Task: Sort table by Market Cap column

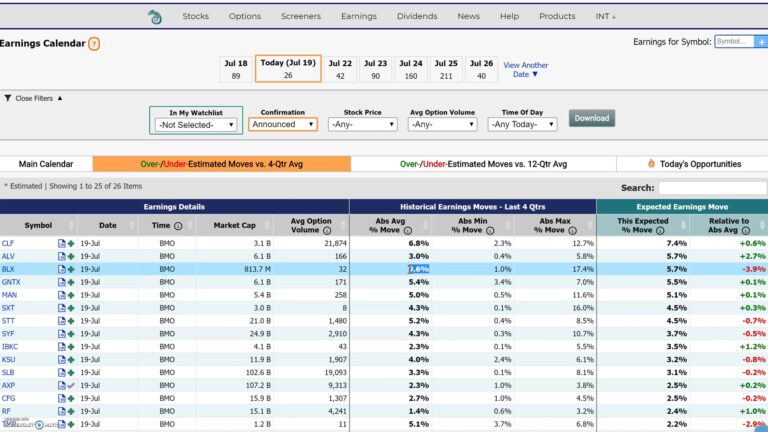Action: click(x=235, y=225)
